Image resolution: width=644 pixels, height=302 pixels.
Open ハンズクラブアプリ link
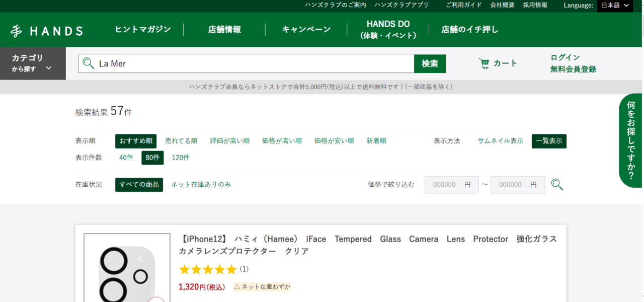point(401,5)
